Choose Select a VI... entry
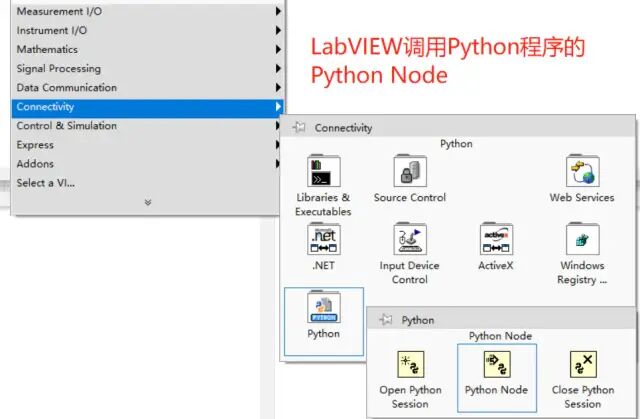Screen dimensions: 640x419 147,183
